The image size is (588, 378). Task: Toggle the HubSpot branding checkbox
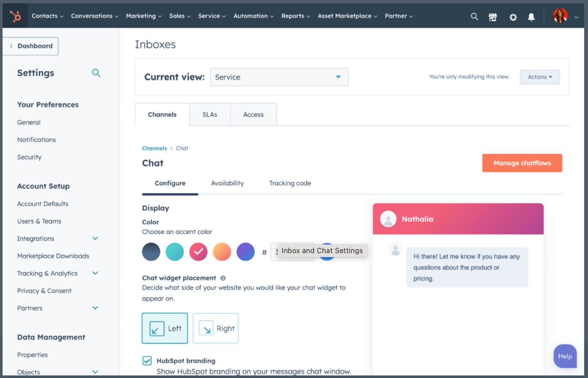coord(147,361)
